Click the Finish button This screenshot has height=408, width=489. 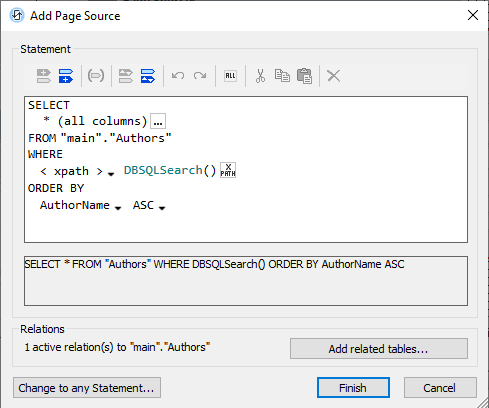(353, 388)
